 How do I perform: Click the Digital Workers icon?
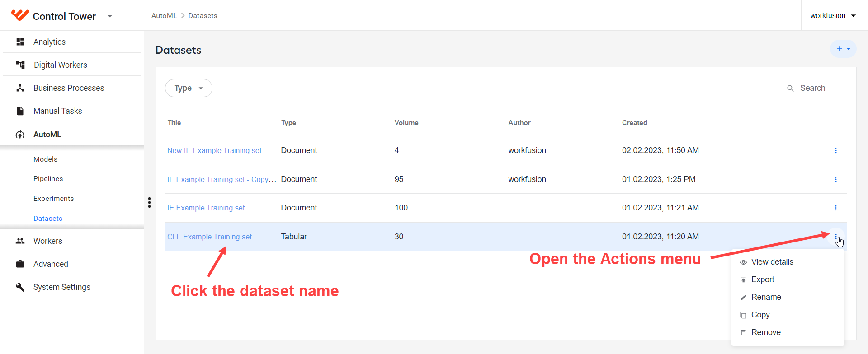(20, 65)
